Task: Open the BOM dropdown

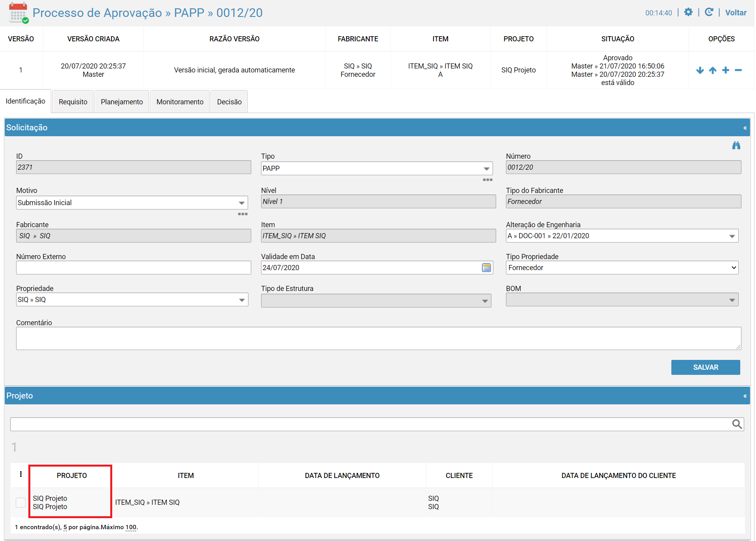Action: 622,300
